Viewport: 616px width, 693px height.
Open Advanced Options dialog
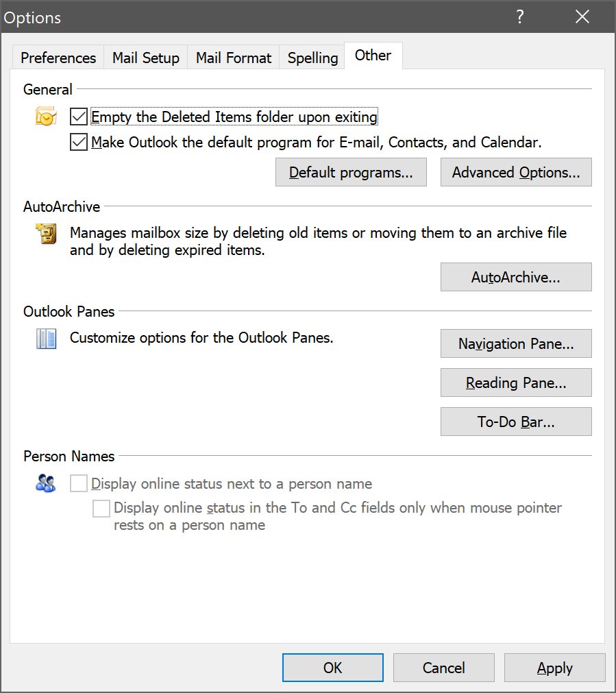coord(516,172)
